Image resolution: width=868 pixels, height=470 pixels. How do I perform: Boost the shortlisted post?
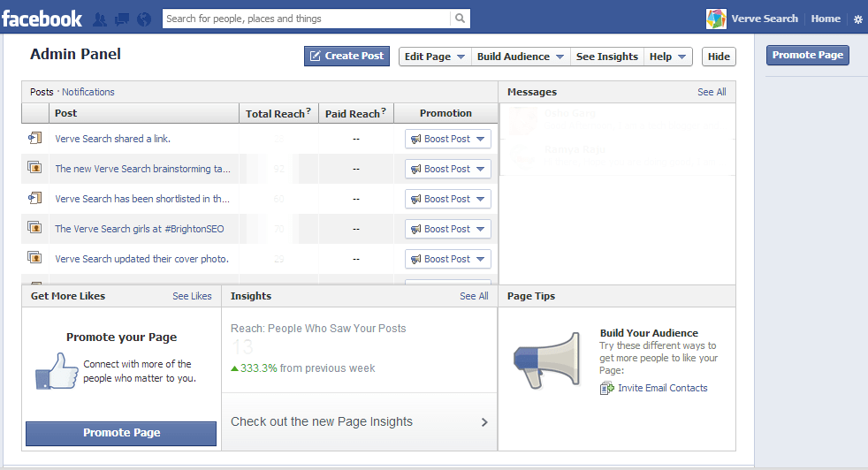point(448,199)
